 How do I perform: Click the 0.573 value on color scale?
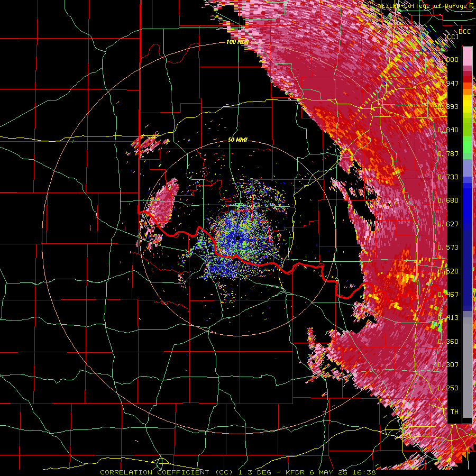point(448,248)
